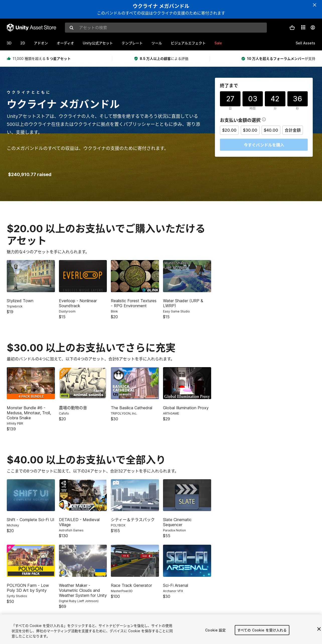Select the $40.00 payment option
The height and width of the screenshot is (644, 322).
click(x=271, y=130)
